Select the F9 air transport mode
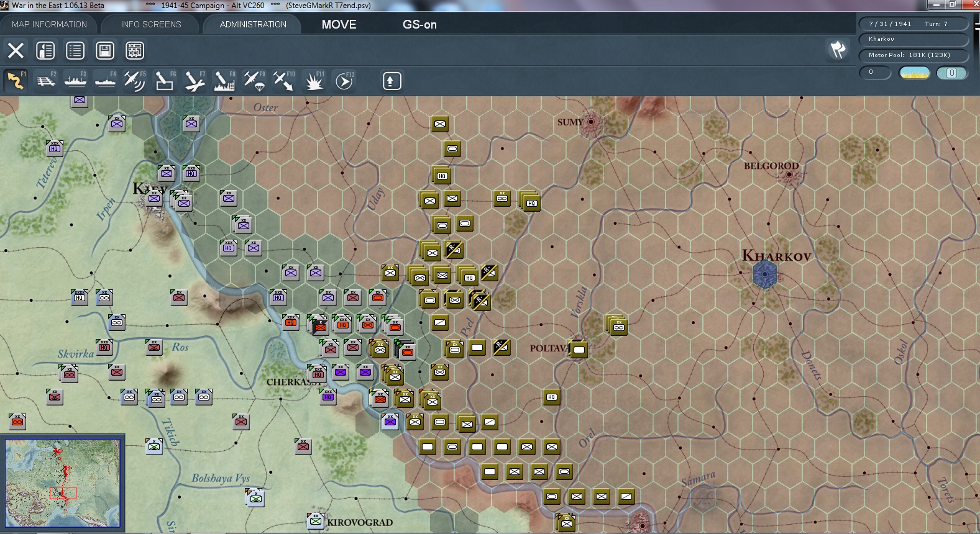The width and height of the screenshot is (980, 534). click(x=254, y=81)
